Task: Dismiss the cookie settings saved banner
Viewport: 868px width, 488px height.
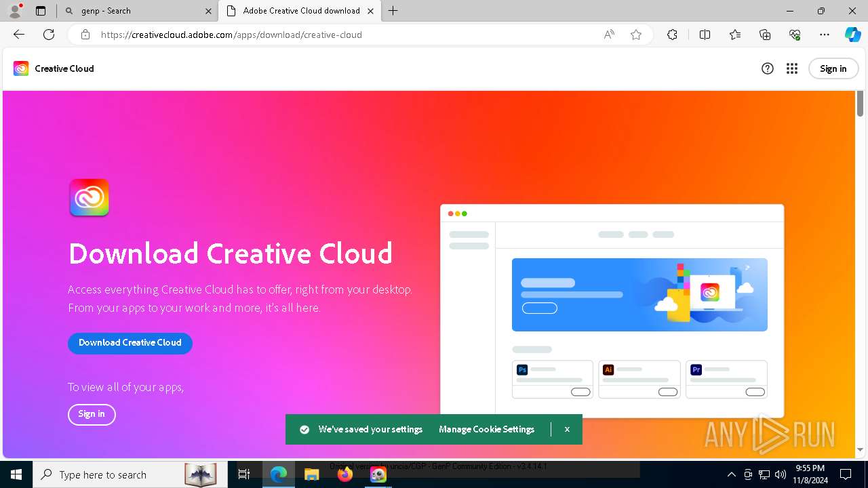Action: (x=567, y=430)
